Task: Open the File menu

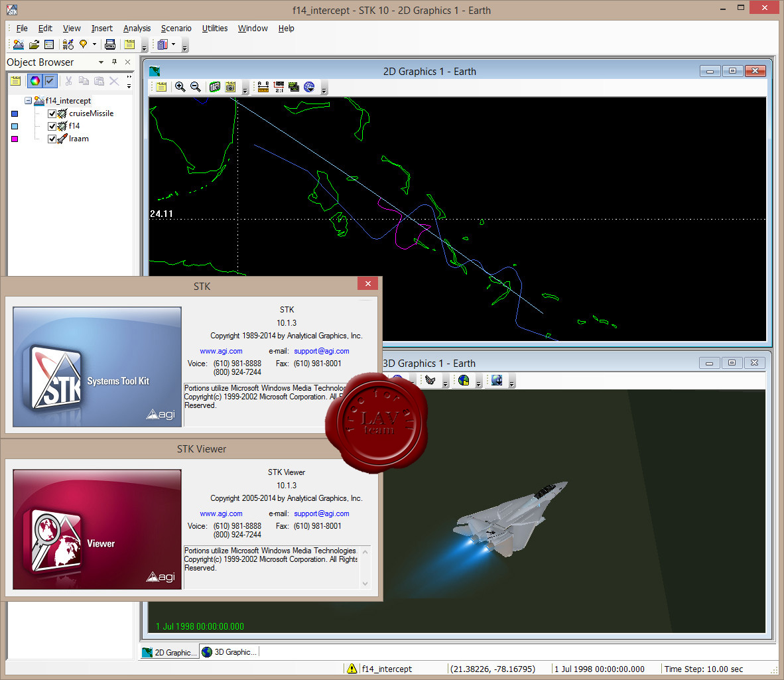Action: [x=22, y=29]
